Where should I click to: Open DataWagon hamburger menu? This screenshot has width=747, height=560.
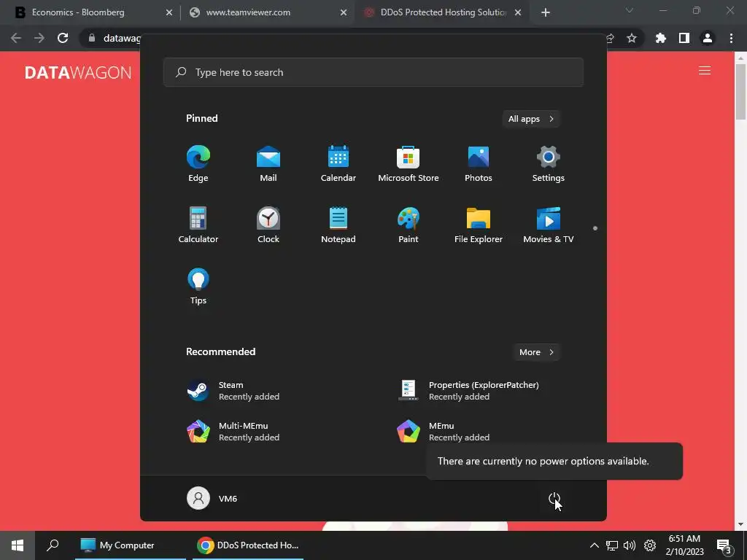[705, 71]
